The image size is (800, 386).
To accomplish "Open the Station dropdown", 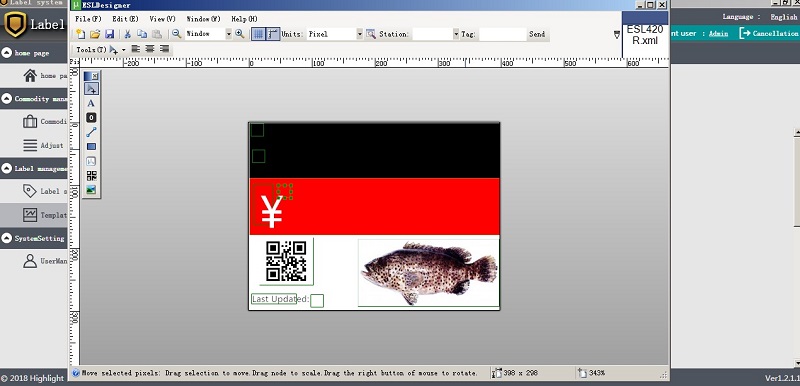I will [456, 34].
